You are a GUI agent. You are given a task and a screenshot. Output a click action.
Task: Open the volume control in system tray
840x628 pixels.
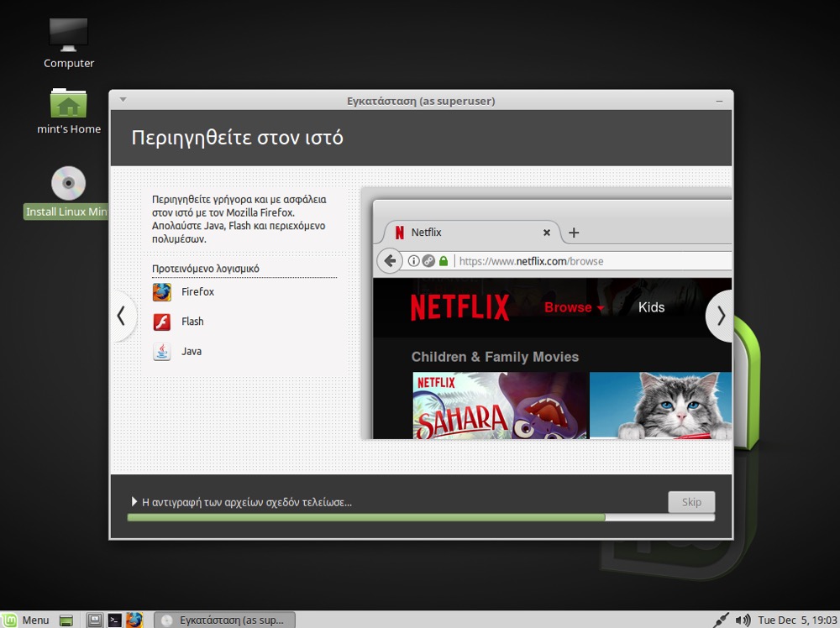tap(743, 620)
